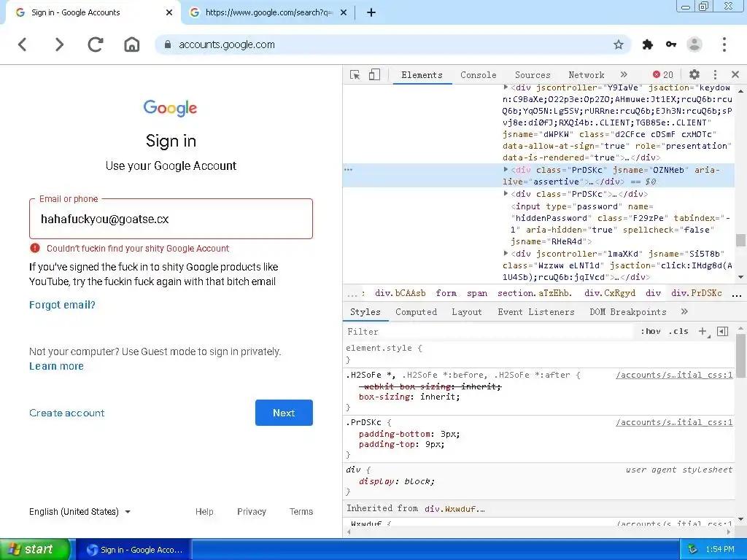Open the Terms footer link
Screen dimensions: 747x560
301,512
